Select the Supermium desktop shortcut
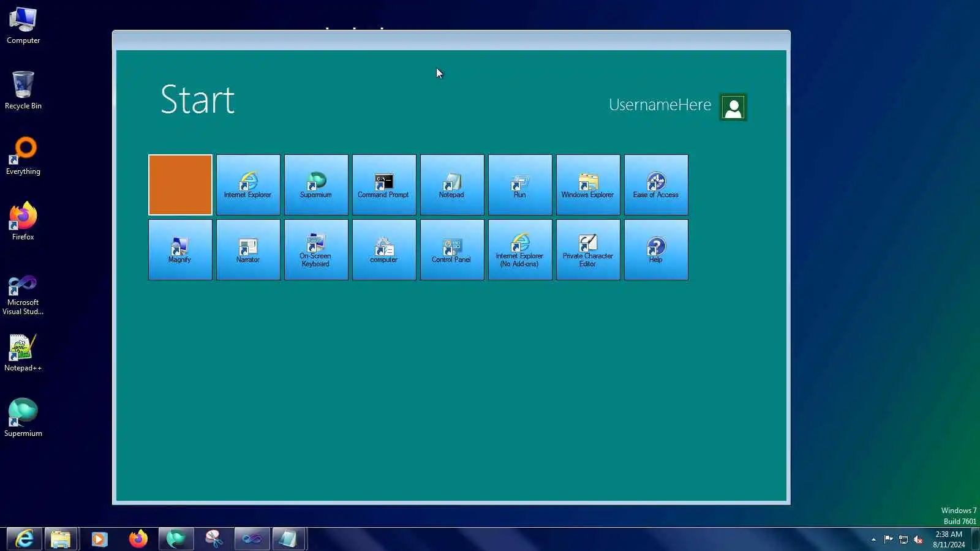 click(23, 418)
